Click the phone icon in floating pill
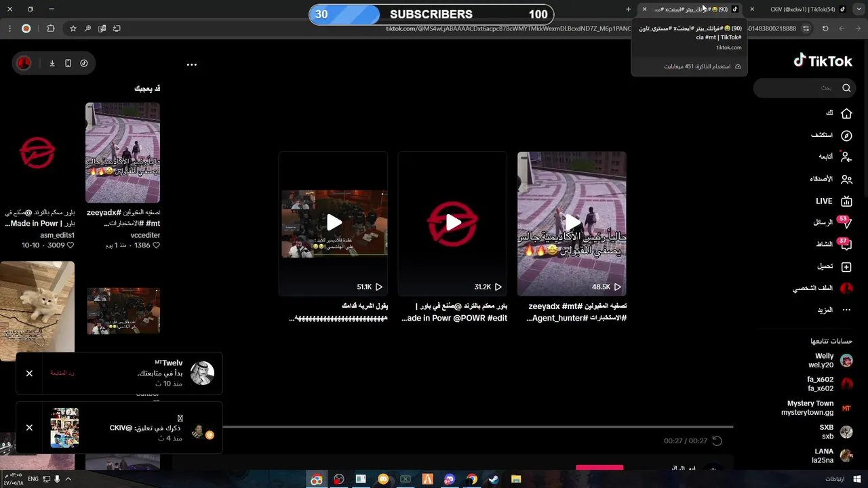The width and height of the screenshot is (868, 488). point(68,63)
